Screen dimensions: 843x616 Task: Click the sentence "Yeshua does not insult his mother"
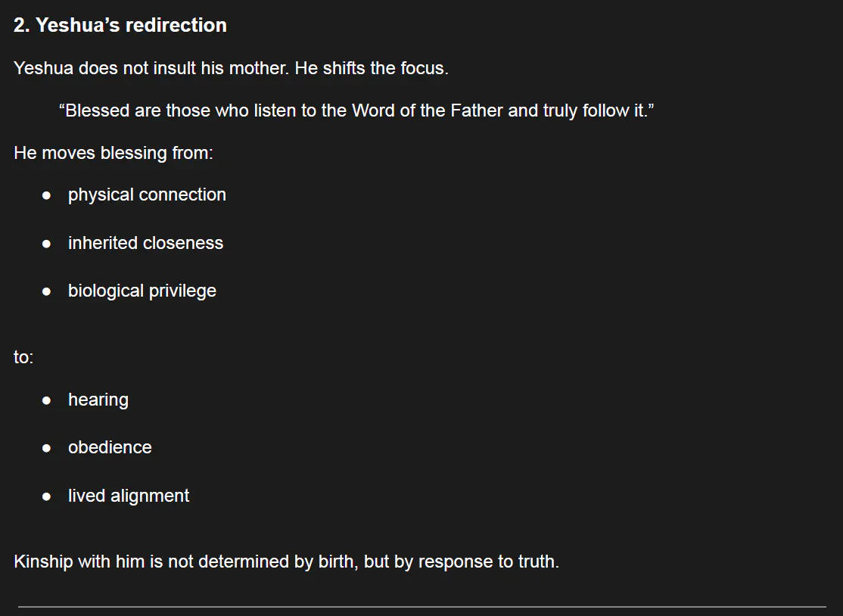pyautogui.click(x=151, y=68)
